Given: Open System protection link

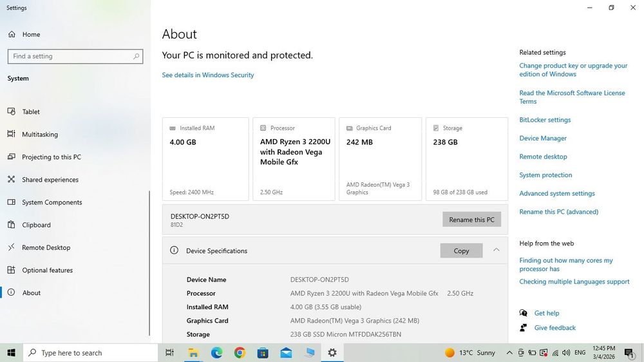Looking at the screenshot, I should (x=545, y=175).
